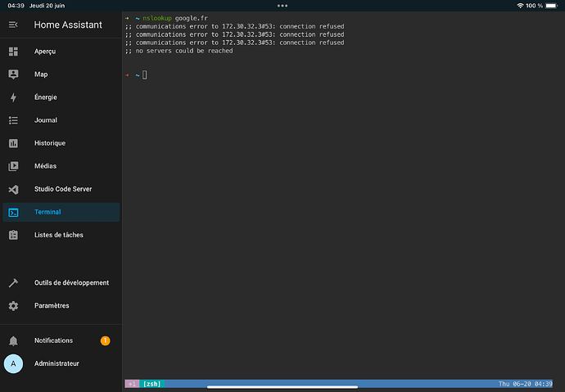This screenshot has height=392, width=565.
Task: Tap the 100 % battery percentage text
Action: [x=534, y=6]
